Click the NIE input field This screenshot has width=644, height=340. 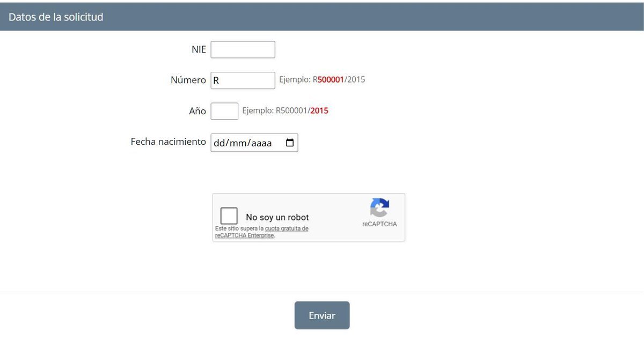pos(243,49)
